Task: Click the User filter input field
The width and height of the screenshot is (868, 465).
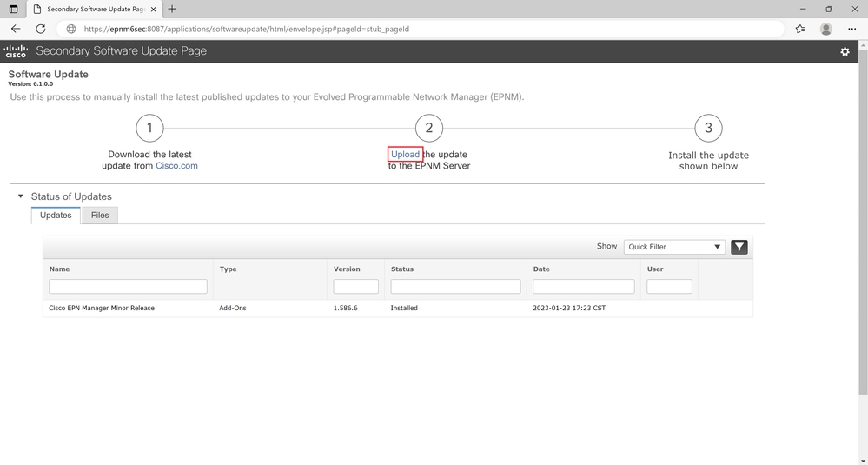Action: [x=669, y=286]
